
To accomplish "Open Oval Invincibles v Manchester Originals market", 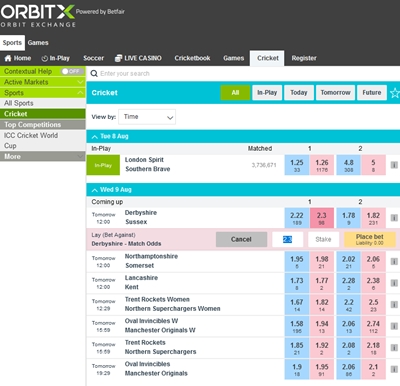I will point(156,369).
